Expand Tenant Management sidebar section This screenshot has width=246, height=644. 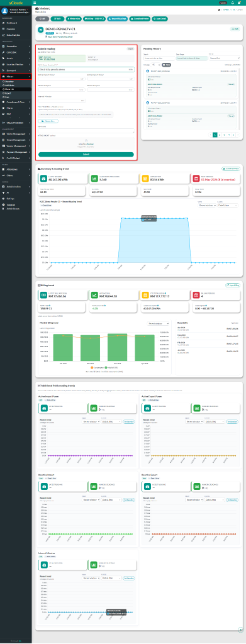tap(16, 140)
